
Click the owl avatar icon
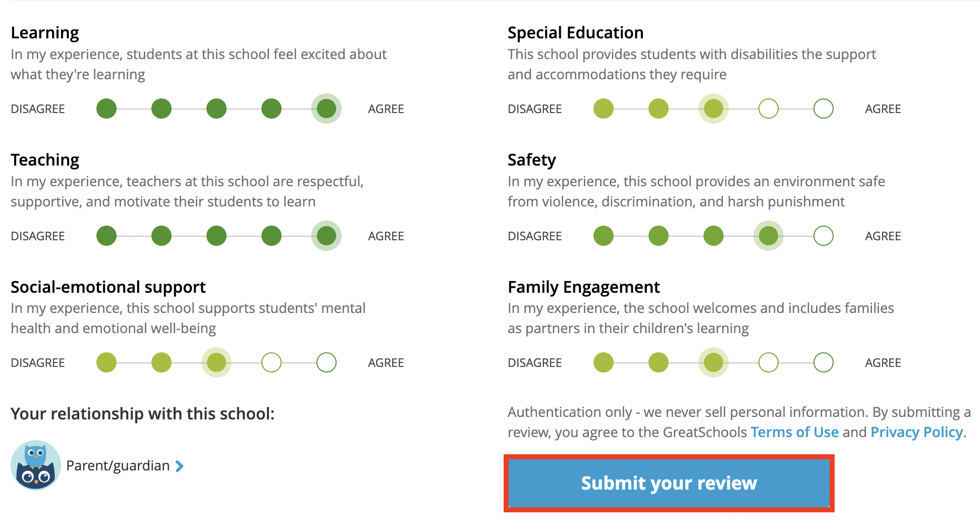(x=36, y=465)
